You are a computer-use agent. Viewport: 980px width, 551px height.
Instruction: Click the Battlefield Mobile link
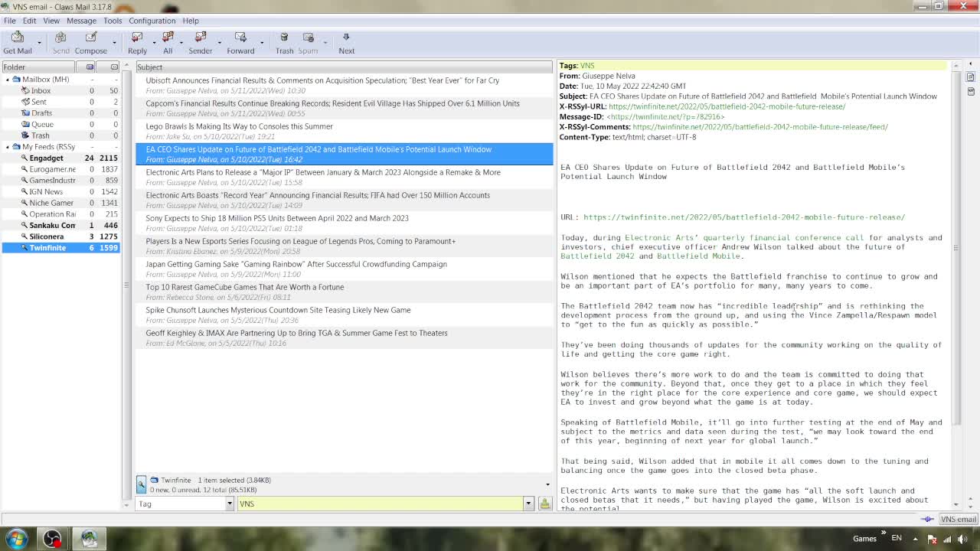coord(698,256)
